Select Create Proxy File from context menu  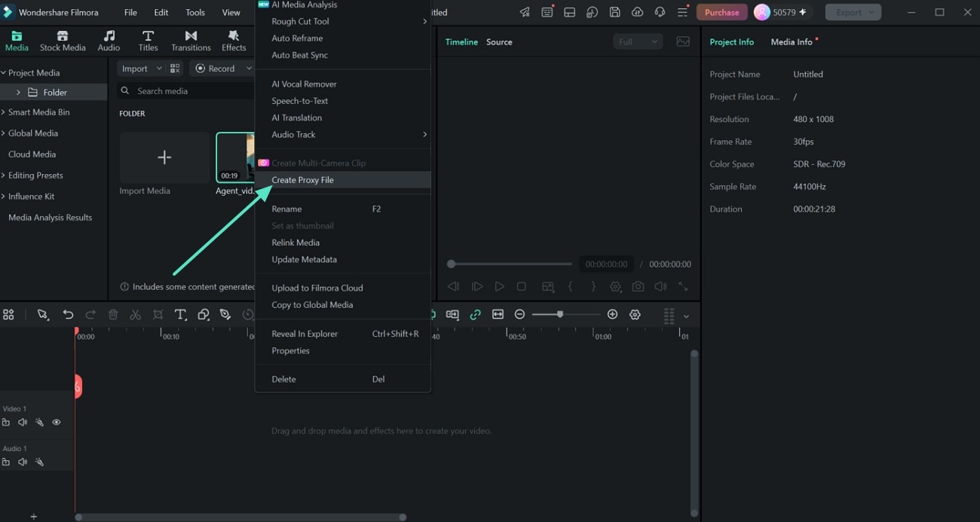[x=343, y=180]
